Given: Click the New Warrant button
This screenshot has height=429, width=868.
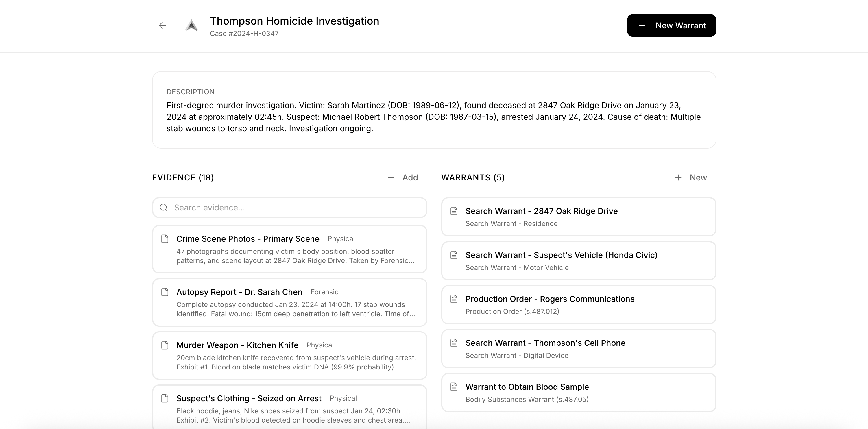Looking at the screenshot, I should 671,26.
